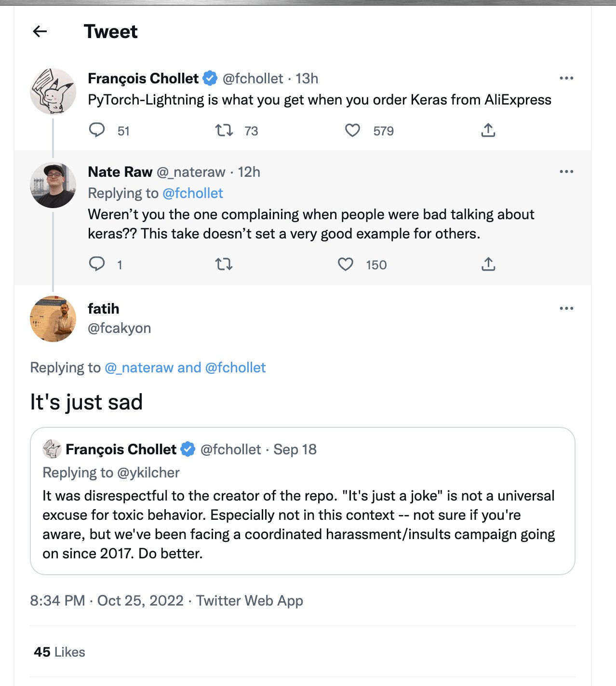Click the blue @fchollet mention in Nate's reply
This screenshot has width=616, height=686.
[x=193, y=193]
